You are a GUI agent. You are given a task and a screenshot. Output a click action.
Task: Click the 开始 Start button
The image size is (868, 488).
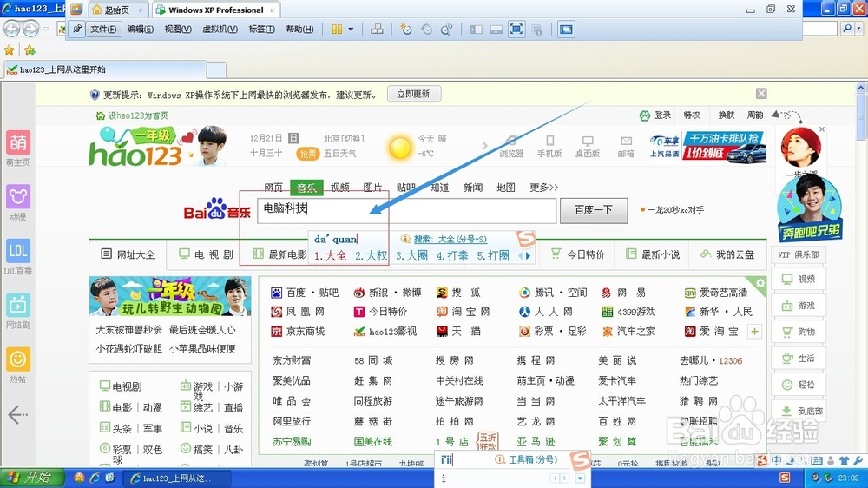[x=32, y=477]
